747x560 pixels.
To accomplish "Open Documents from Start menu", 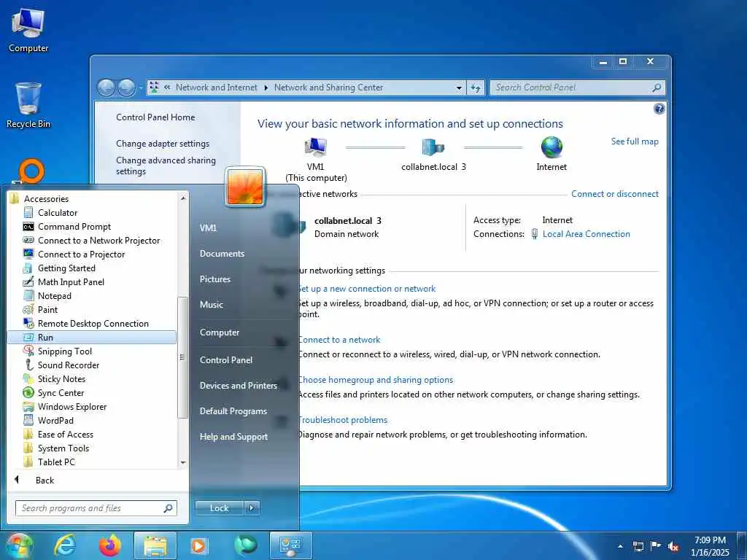I will [222, 254].
